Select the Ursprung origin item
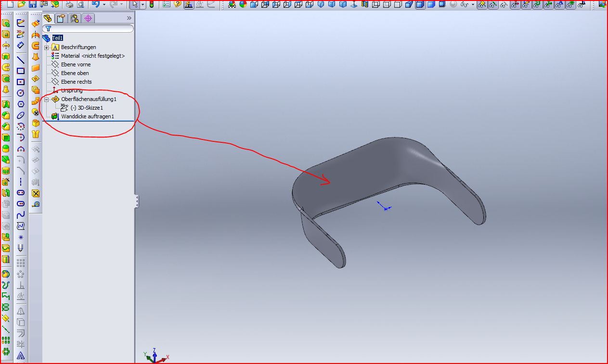The height and width of the screenshot is (364, 608). pyautogui.click(x=72, y=90)
